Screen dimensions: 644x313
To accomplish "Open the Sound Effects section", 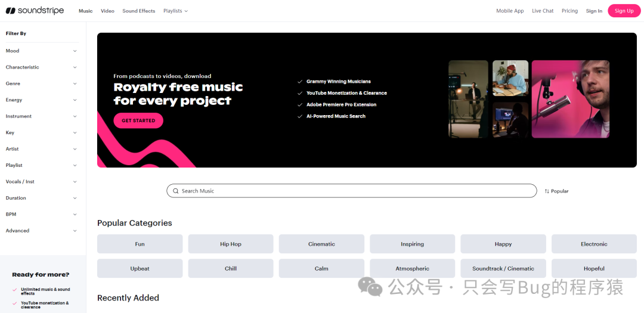I will [x=138, y=11].
